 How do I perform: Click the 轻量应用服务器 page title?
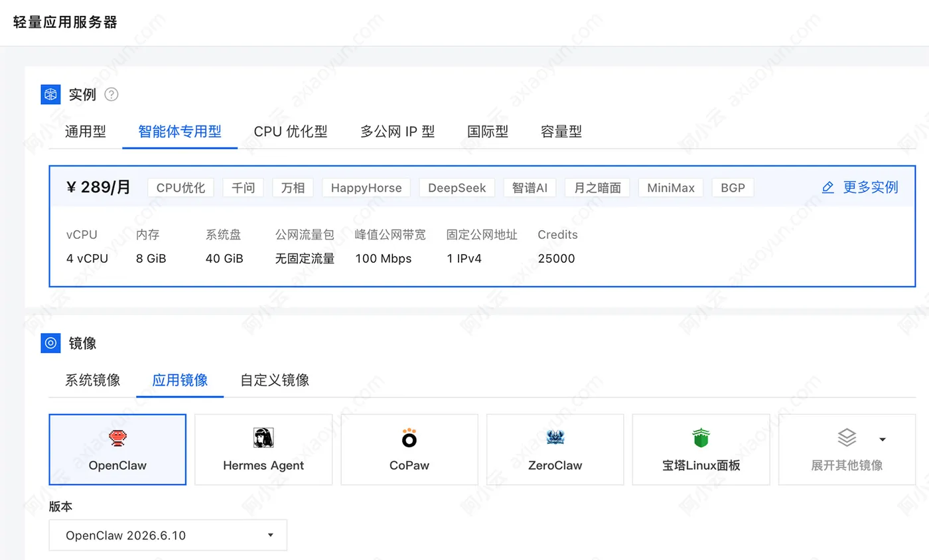65,22
